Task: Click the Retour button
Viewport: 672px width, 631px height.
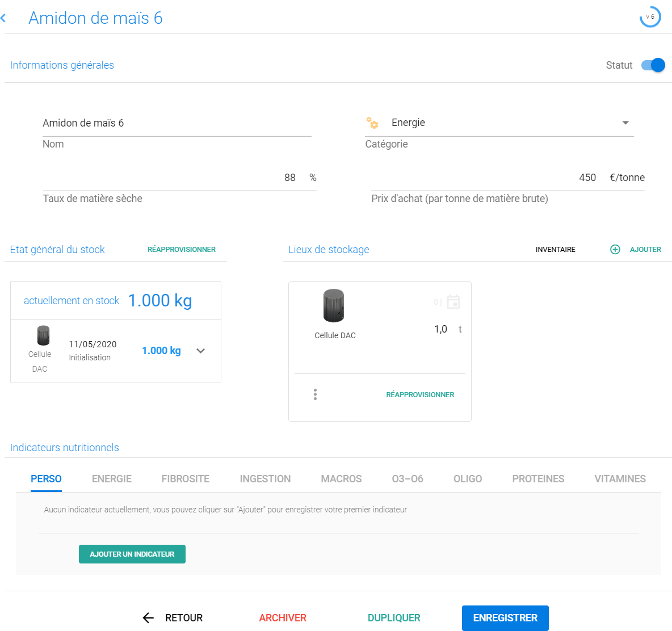Action: (x=173, y=618)
